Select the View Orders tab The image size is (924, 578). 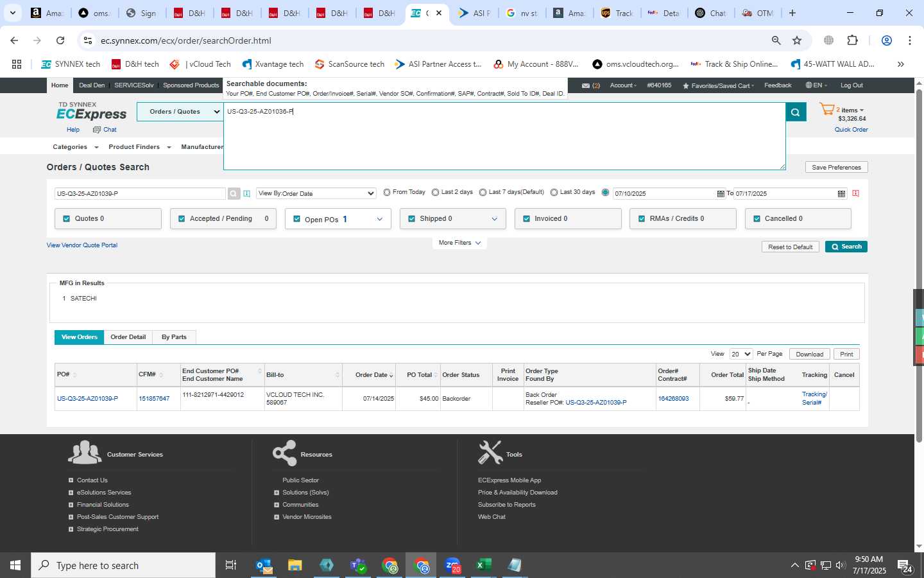point(80,337)
